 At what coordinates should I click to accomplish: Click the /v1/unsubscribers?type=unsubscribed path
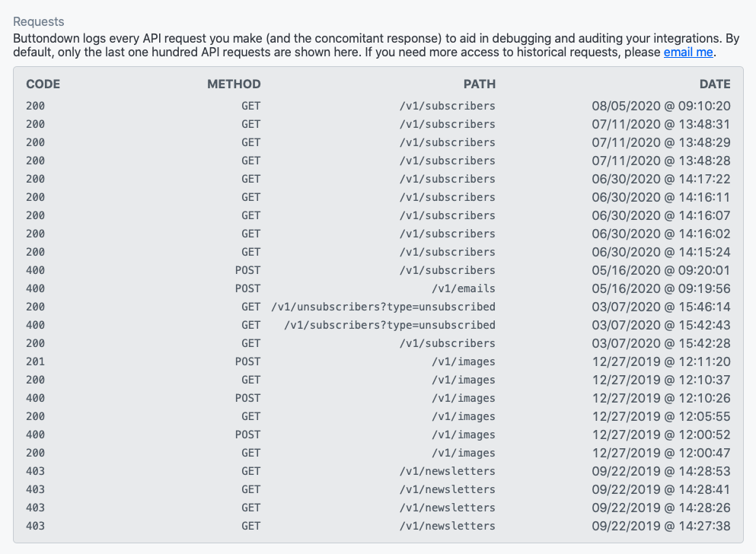click(x=383, y=307)
